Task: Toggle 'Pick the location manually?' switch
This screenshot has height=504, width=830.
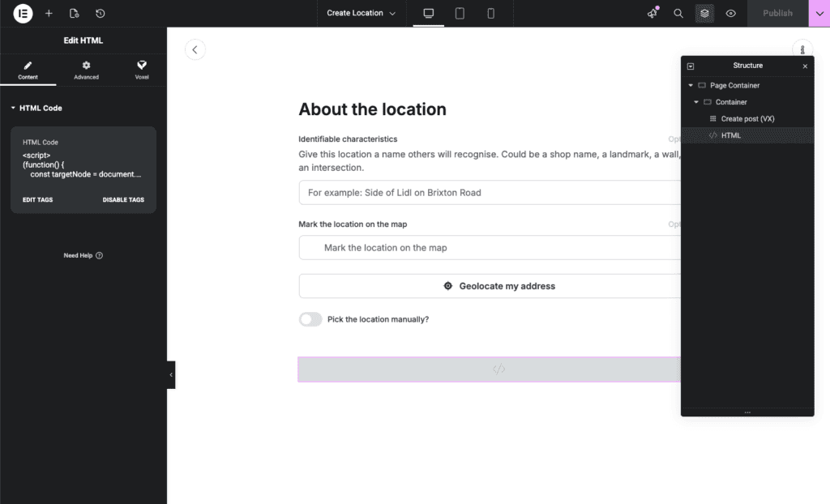Action: click(x=310, y=319)
